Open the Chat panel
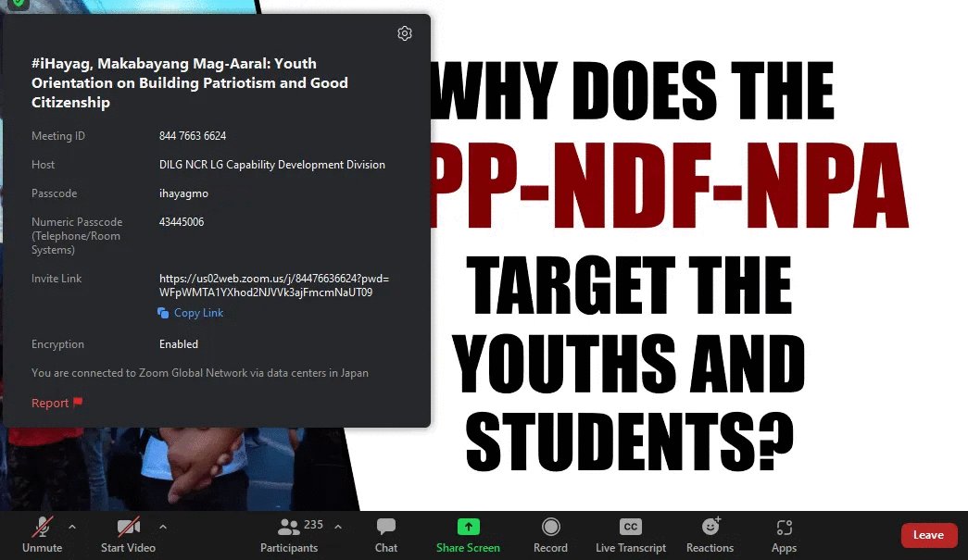The image size is (968, 560). tap(386, 535)
